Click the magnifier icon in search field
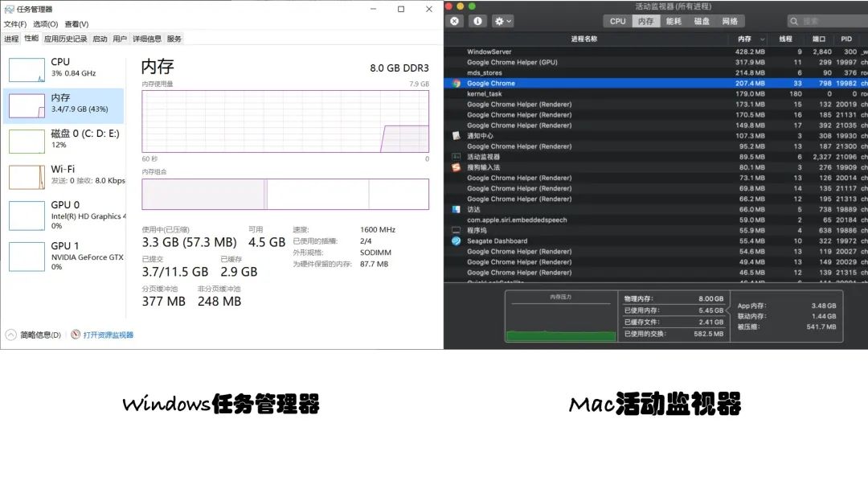The width and height of the screenshot is (868, 489). 794,21
